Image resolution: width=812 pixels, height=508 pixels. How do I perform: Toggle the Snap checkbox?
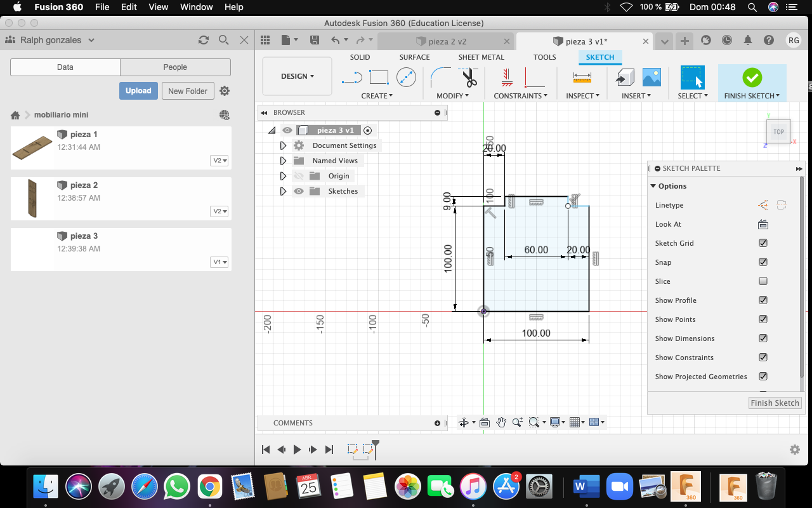click(x=763, y=262)
